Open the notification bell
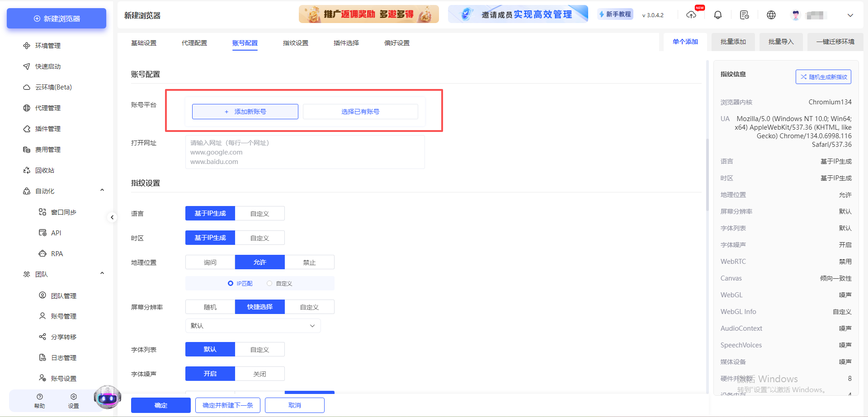 pyautogui.click(x=717, y=15)
